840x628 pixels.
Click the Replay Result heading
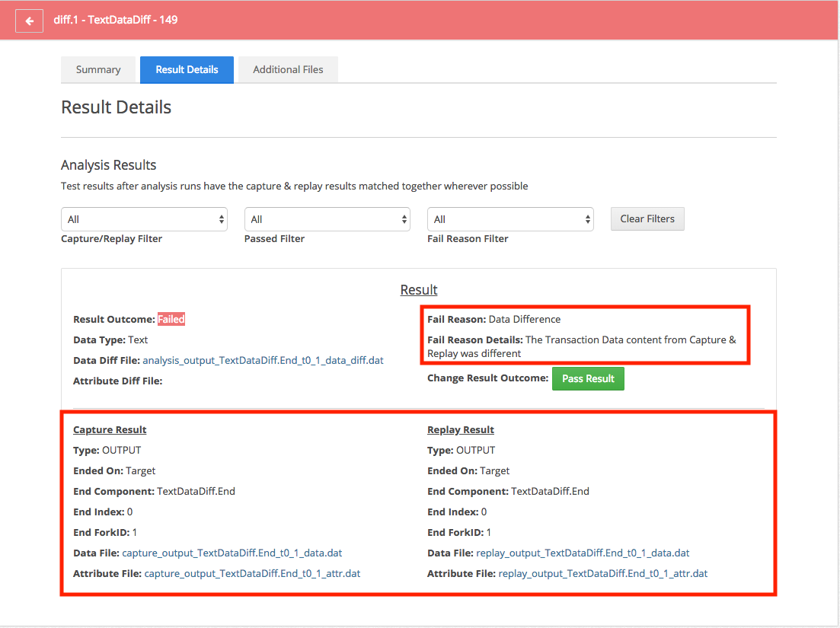point(461,430)
